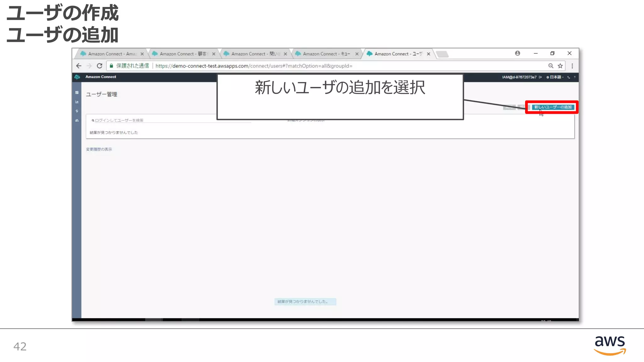Click the 結果が見つかりませんでした text in the table
Screen dimensions: 644x362
click(114, 132)
